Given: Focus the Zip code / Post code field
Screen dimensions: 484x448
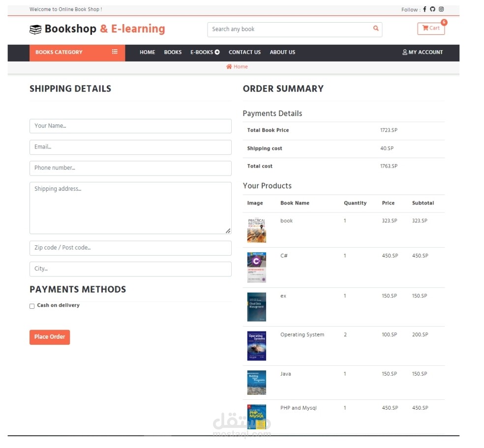Looking at the screenshot, I should coord(130,248).
